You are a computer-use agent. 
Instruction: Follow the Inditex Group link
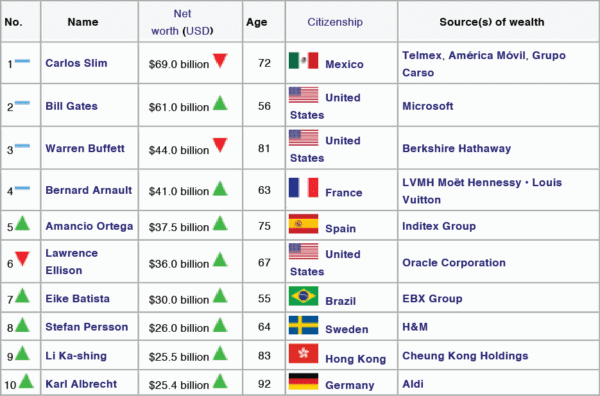click(x=439, y=226)
